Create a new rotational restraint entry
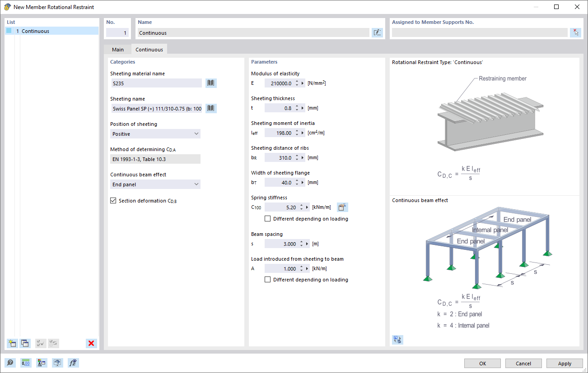 (x=12, y=343)
